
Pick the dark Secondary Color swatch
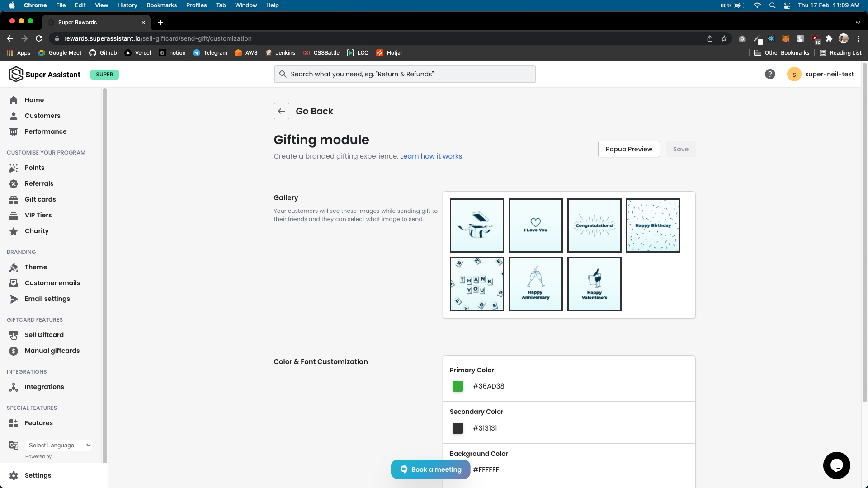[458, 428]
